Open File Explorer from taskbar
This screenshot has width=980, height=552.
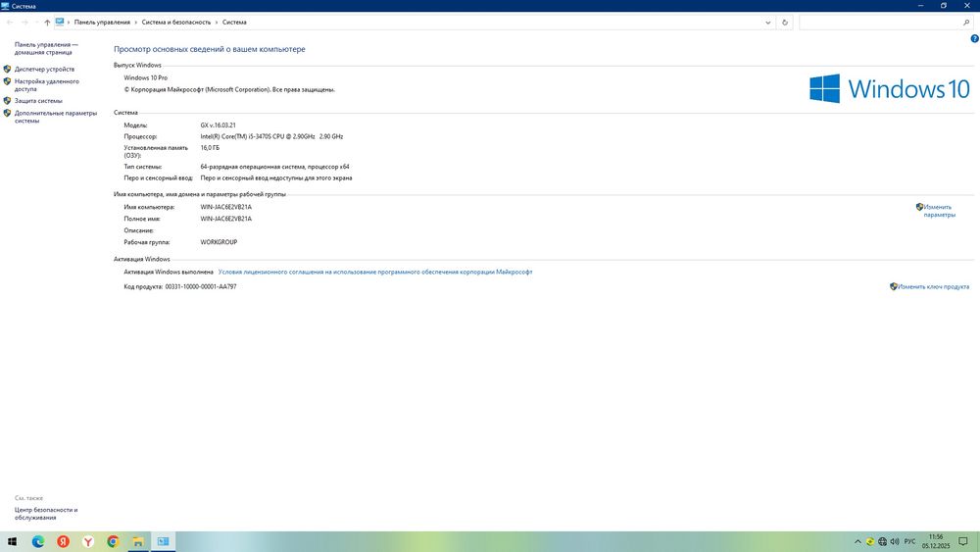pyautogui.click(x=138, y=541)
